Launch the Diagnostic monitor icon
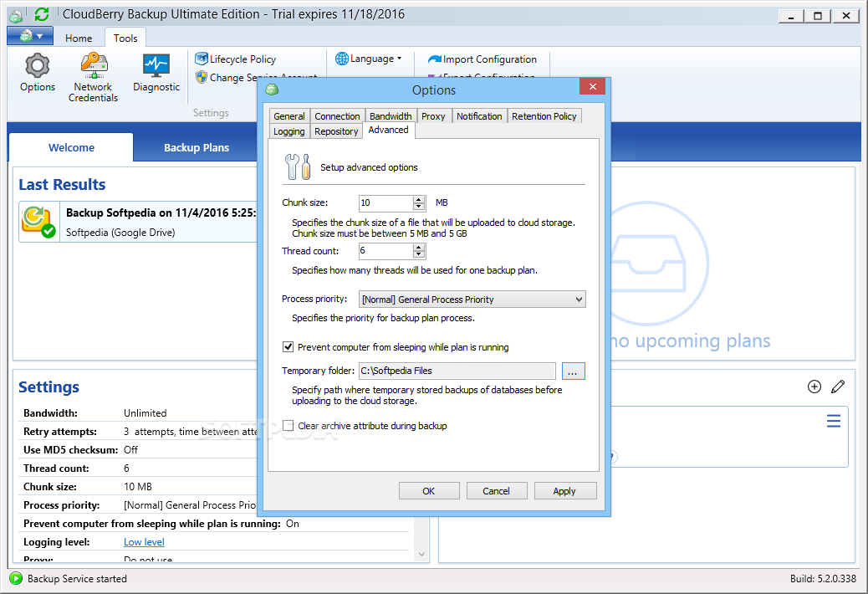 tap(156, 72)
